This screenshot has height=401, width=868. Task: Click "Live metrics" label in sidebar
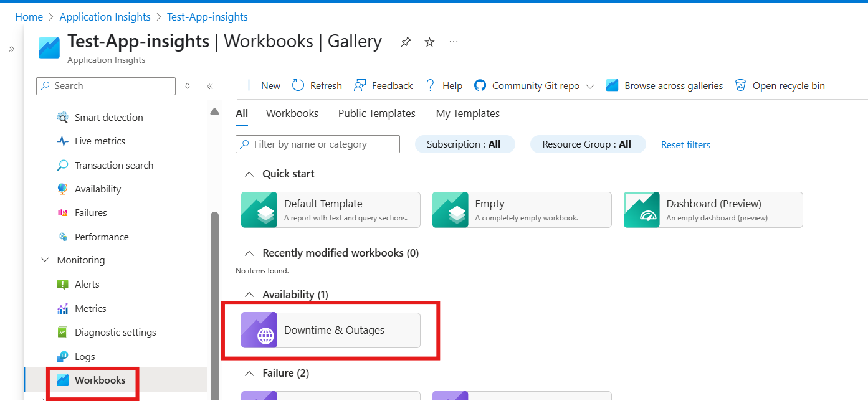point(100,141)
